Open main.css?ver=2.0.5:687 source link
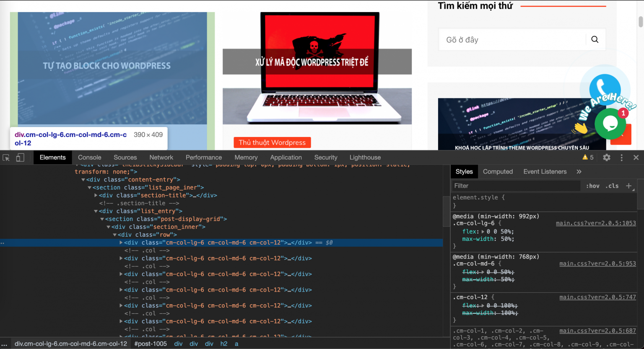 coord(597,331)
